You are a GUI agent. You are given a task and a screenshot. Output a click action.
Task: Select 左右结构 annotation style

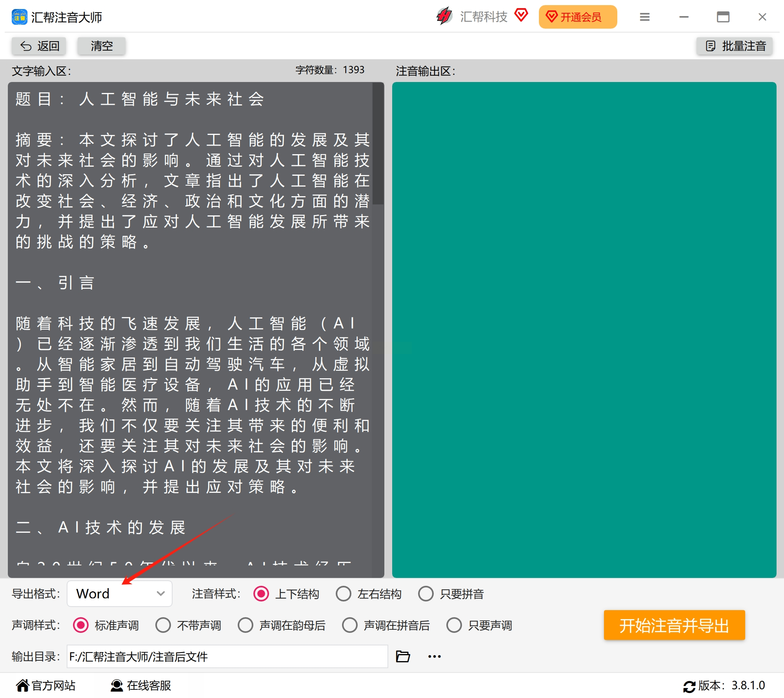pyautogui.click(x=344, y=594)
